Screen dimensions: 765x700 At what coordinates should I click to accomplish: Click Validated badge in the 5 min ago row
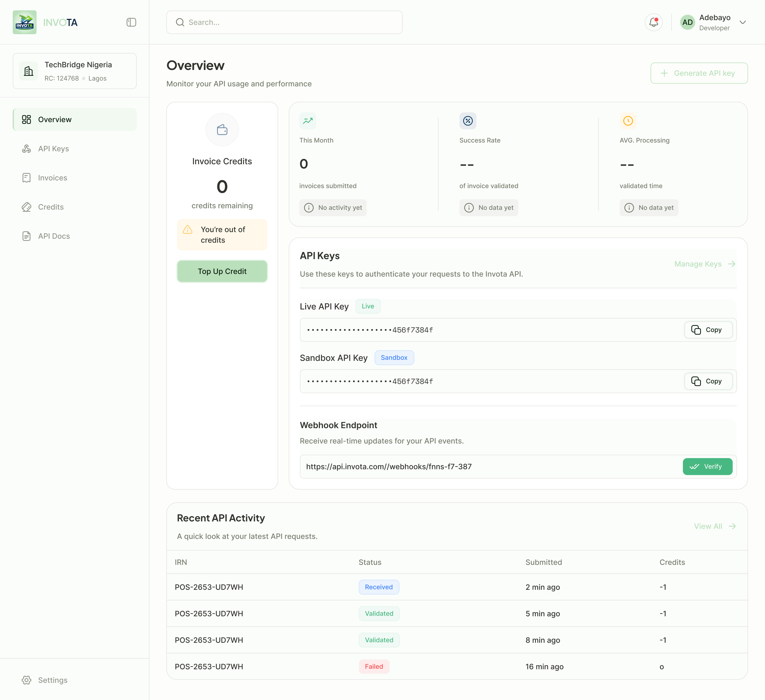coord(379,613)
